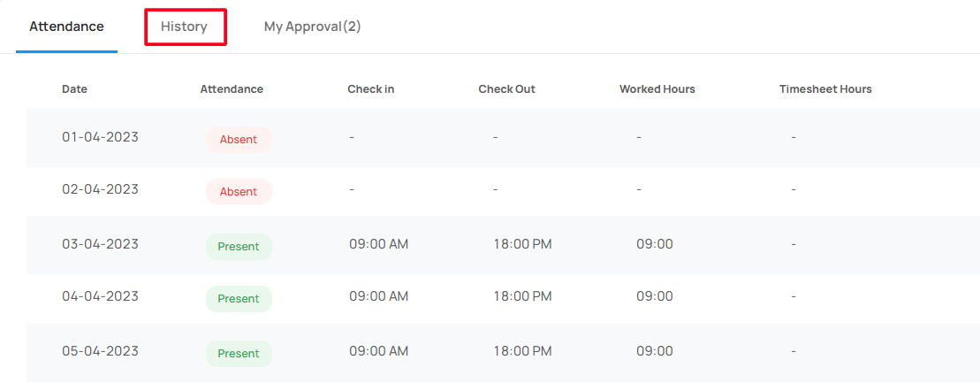Click the Check in column header
The image size is (980, 383).
click(370, 88)
